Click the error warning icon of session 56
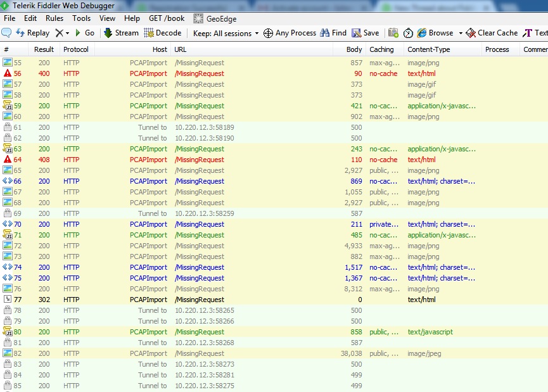Image resolution: width=548 pixels, height=392 pixels. pos(8,73)
